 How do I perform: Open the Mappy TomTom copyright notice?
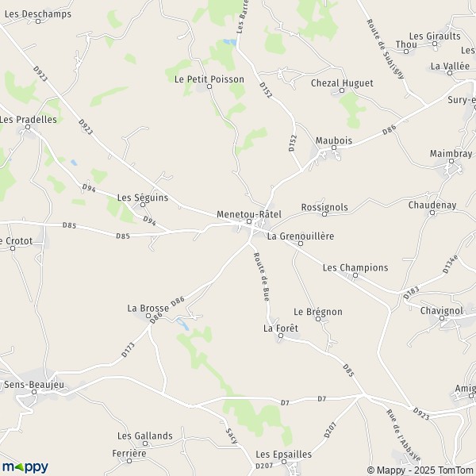point(421,470)
